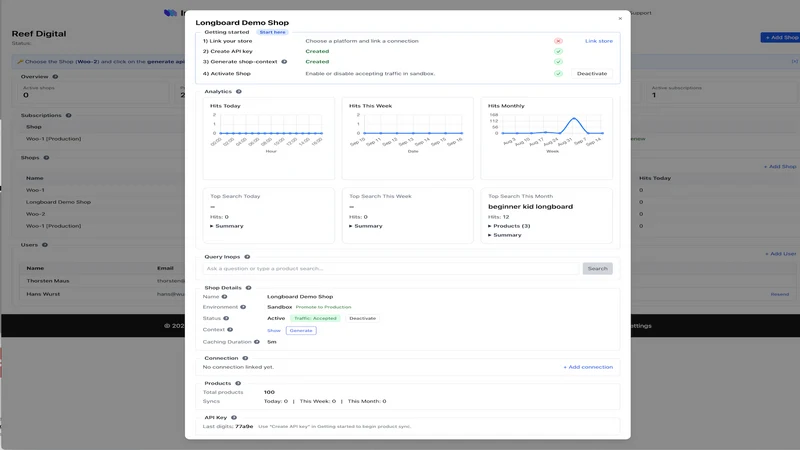Click the Hits Monthly chart

(546, 138)
